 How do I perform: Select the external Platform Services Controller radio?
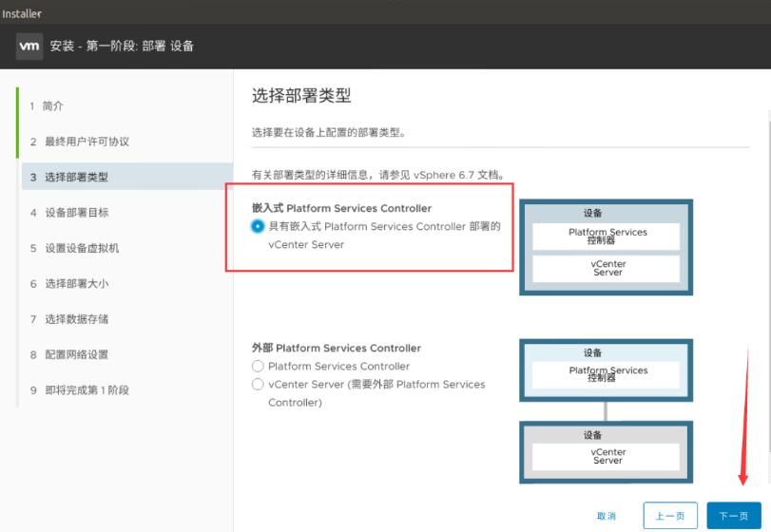point(258,366)
